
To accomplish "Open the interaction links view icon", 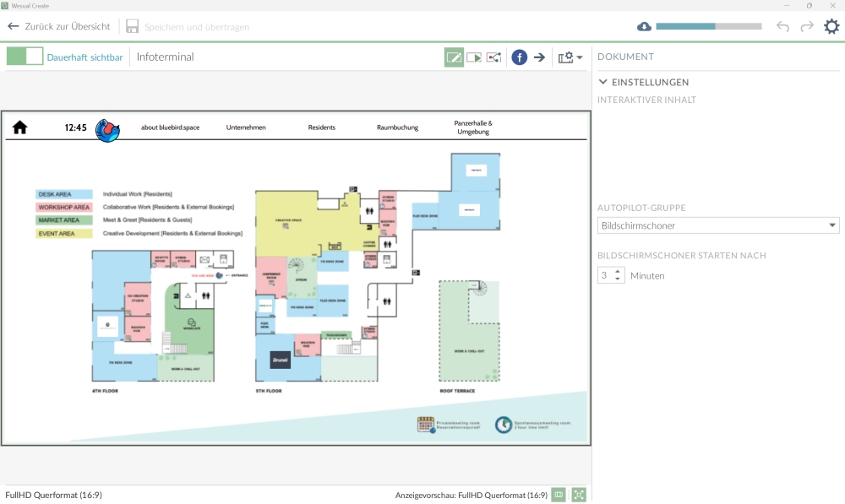I will click(494, 57).
